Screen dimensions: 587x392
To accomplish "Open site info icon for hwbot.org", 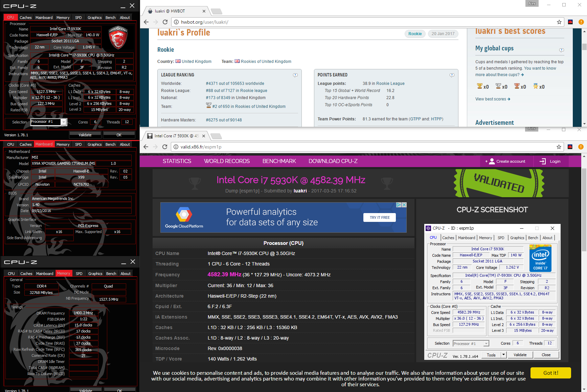I will 176,22.
